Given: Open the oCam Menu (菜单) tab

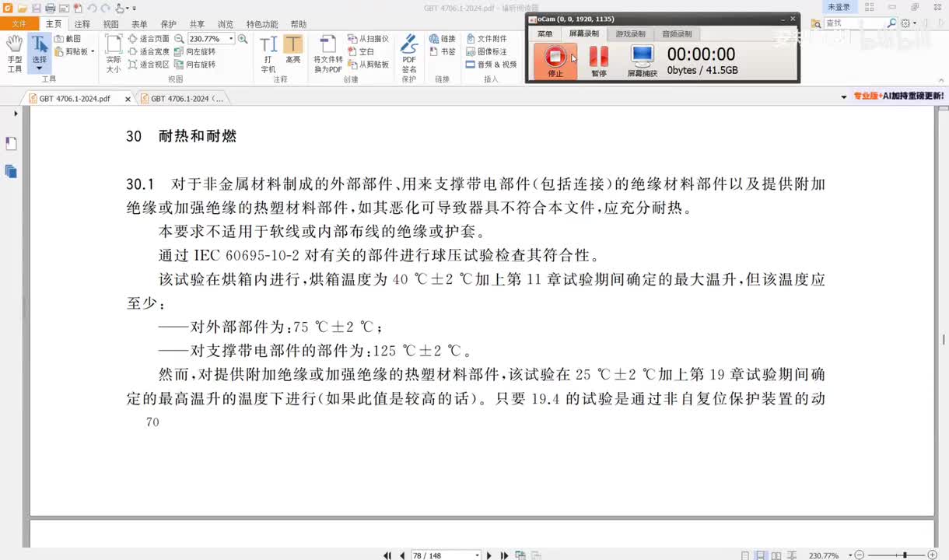Looking at the screenshot, I should [x=545, y=34].
